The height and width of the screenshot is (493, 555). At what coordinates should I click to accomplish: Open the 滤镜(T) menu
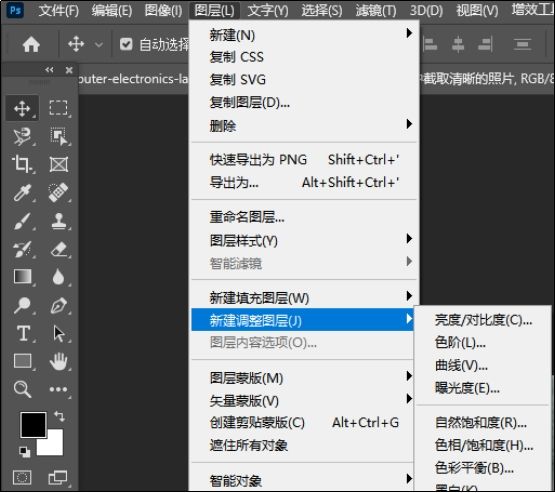pyautogui.click(x=376, y=11)
